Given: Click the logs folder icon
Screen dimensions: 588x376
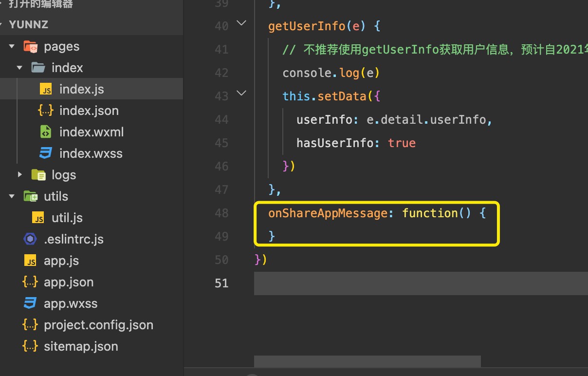Looking at the screenshot, I should [38, 175].
